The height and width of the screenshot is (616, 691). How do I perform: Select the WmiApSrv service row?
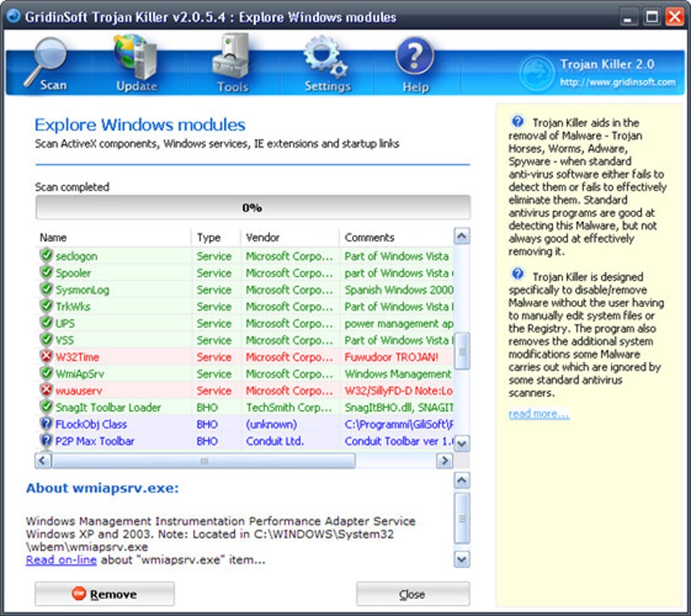[x=244, y=373]
